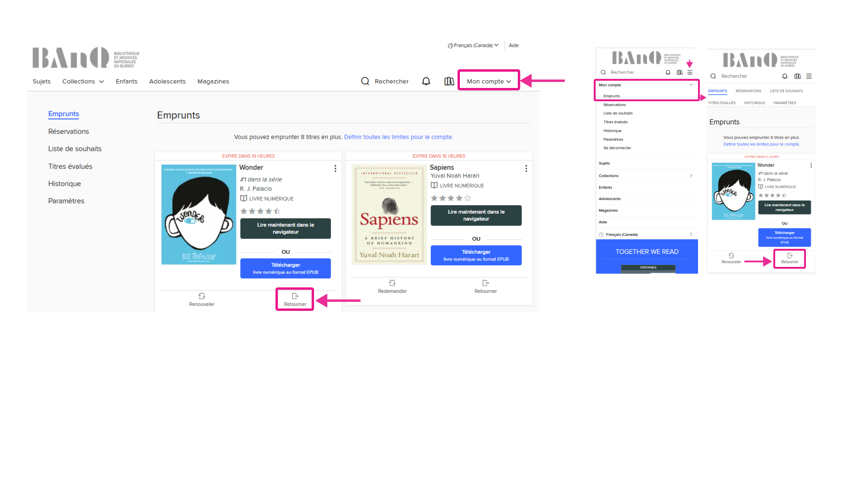The height and width of the screenshot is (488, 868).
Task: Click Renouveler icon under desktop Wonder card
Action: (x=202, y=296)
